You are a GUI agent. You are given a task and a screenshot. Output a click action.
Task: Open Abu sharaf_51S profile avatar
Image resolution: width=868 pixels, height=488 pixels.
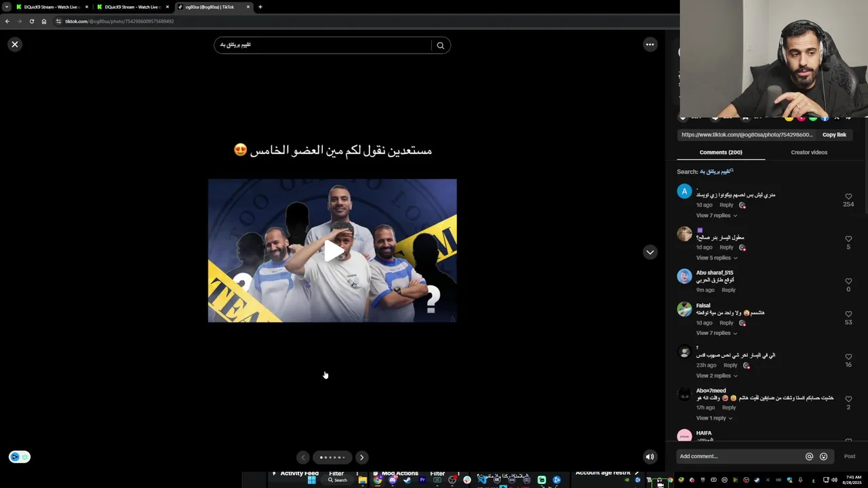pos(684,276)
